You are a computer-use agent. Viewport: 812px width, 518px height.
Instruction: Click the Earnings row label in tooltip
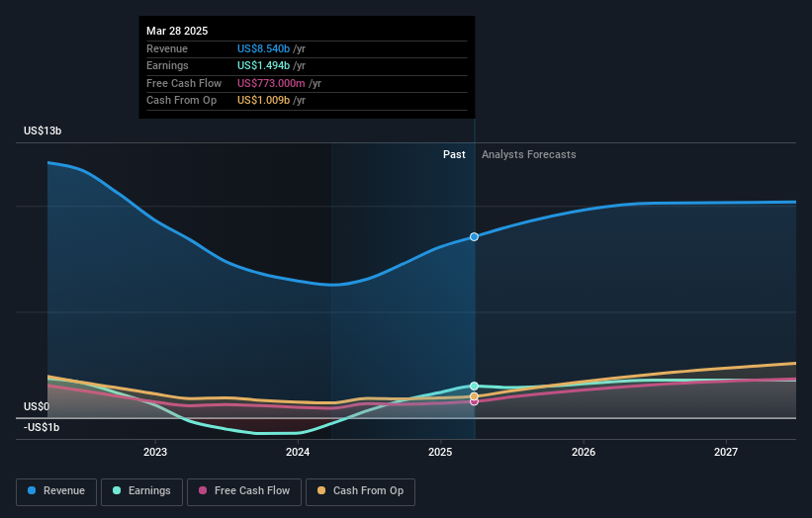point(167,65)
